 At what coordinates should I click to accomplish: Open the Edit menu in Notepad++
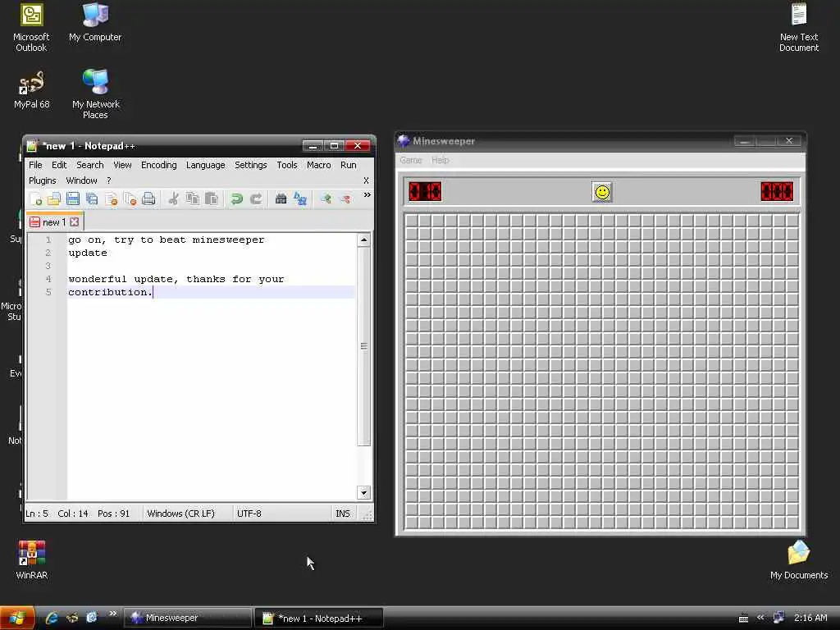(59, 165)
